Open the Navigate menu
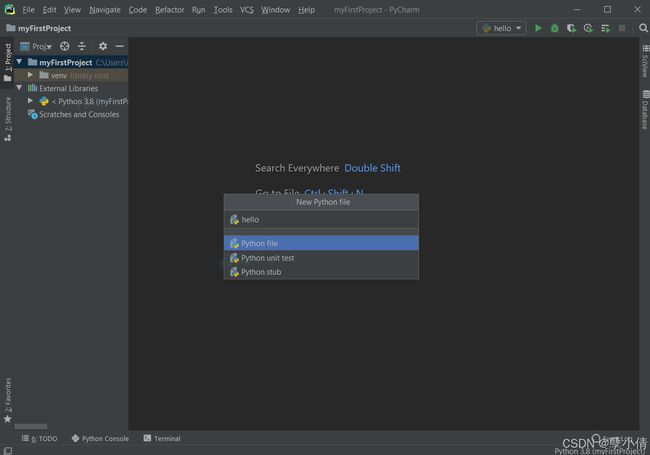This screenshot has width=650, height=455. click(x=104, y=10)
